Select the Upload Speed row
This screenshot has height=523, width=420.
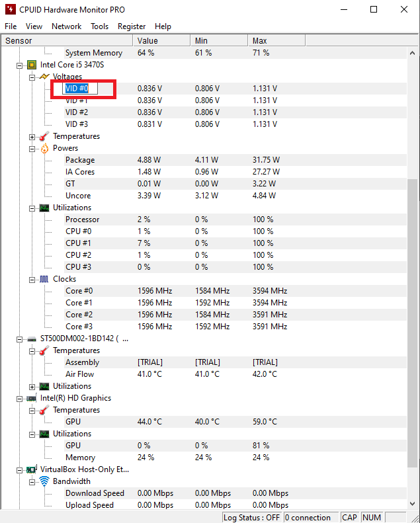coord(235,505)
